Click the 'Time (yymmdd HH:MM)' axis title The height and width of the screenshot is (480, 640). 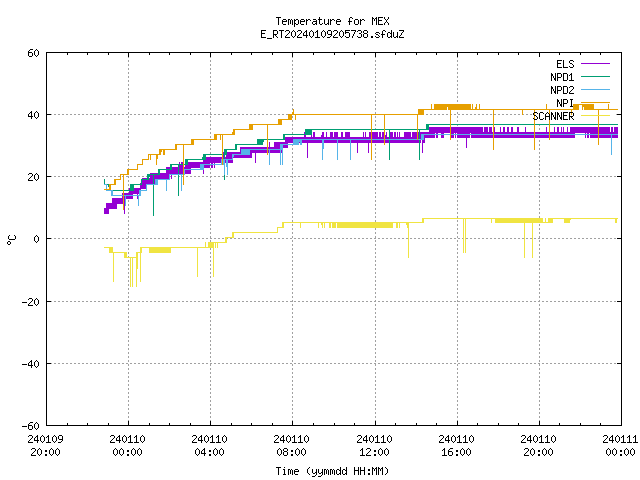pyautogui.click(x=332, y=471)
